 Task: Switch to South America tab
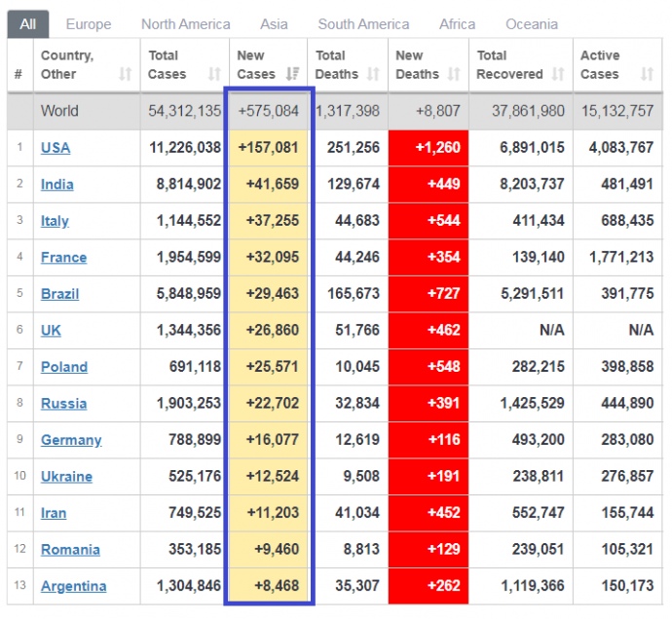(x=363, y=23)
